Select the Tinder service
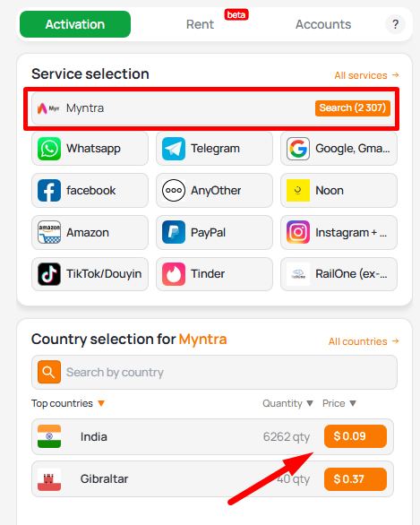The width and height of the screenshot is (420, 525). click(x=214, y=274)
